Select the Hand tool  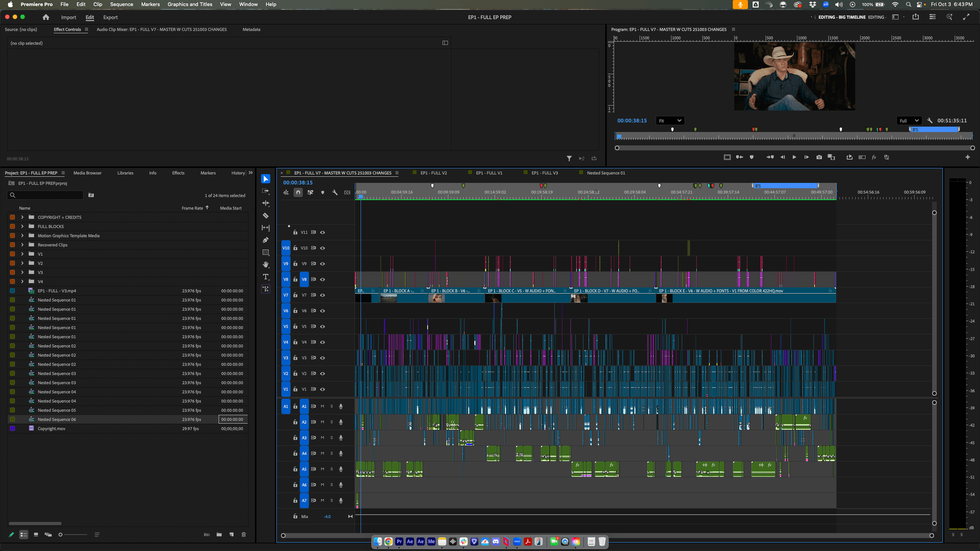click(x=266, y=265)
